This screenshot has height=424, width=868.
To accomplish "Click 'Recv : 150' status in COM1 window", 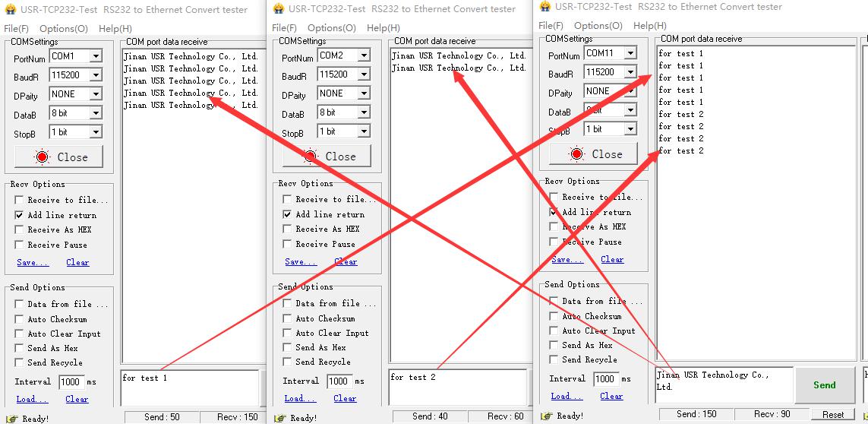I will [237, 417].
